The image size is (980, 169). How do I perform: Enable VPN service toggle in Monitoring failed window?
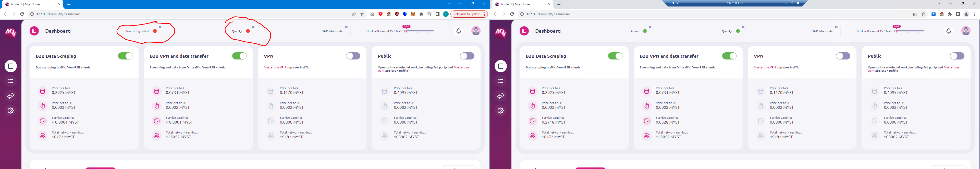(353, 56)
